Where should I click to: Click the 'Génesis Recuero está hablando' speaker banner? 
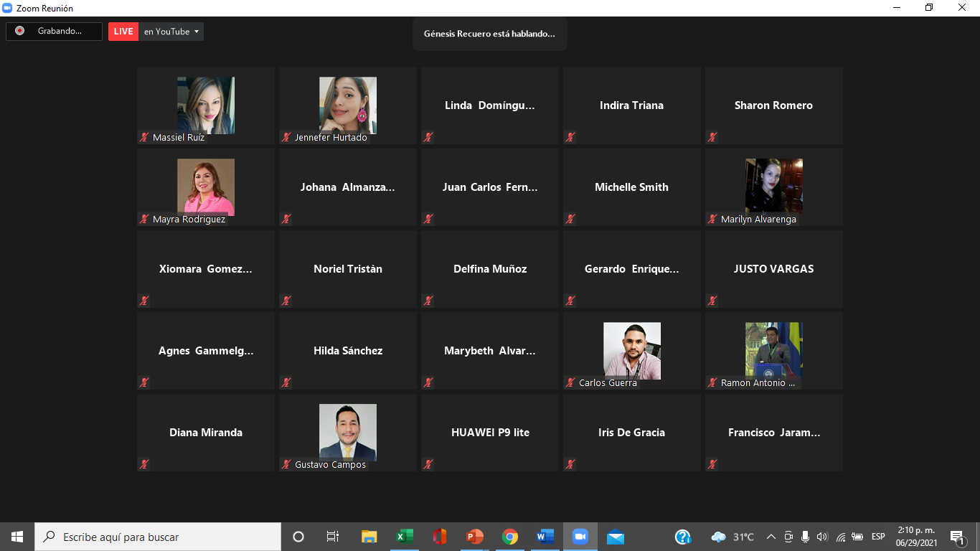click(x=489, y=33)
